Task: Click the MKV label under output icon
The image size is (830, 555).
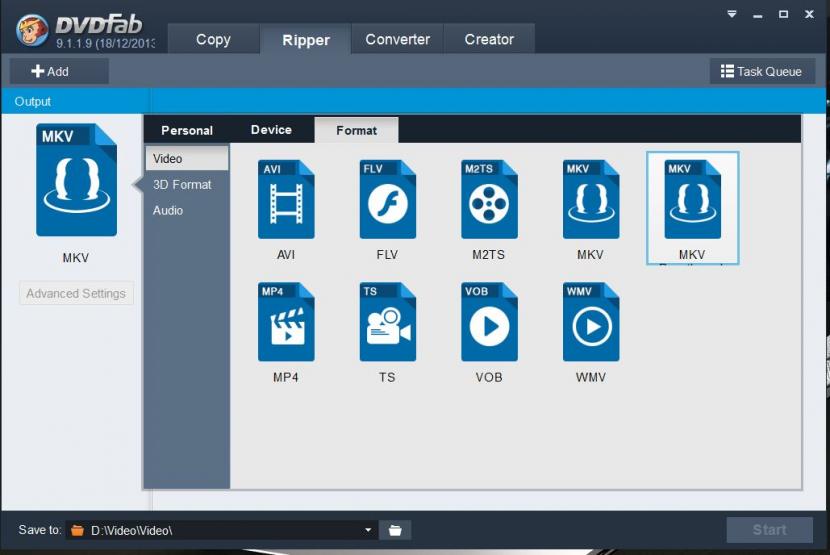Action: coord(76,258)
